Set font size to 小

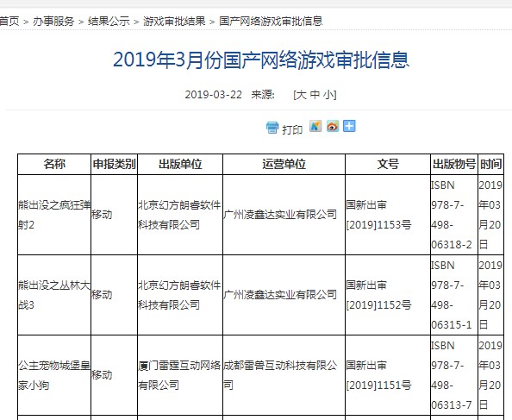328,95
